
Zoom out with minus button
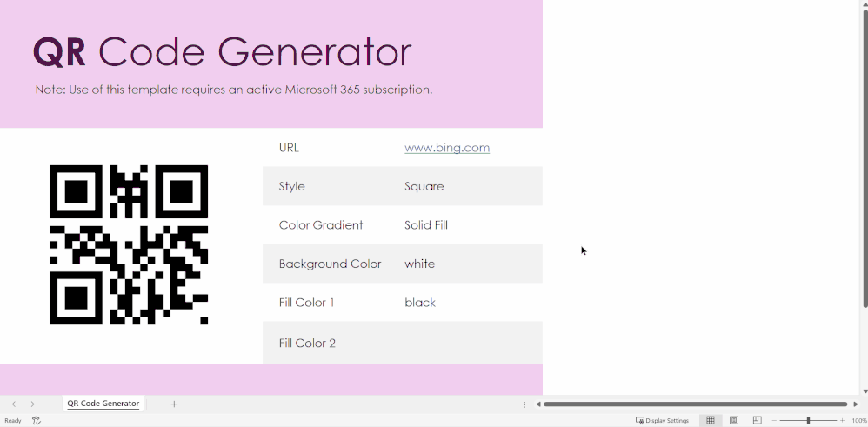click(774, 421)
